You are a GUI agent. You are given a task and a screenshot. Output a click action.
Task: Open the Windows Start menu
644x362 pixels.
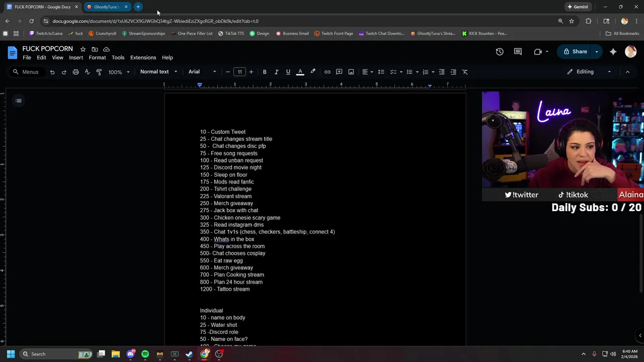coord(11,354)
